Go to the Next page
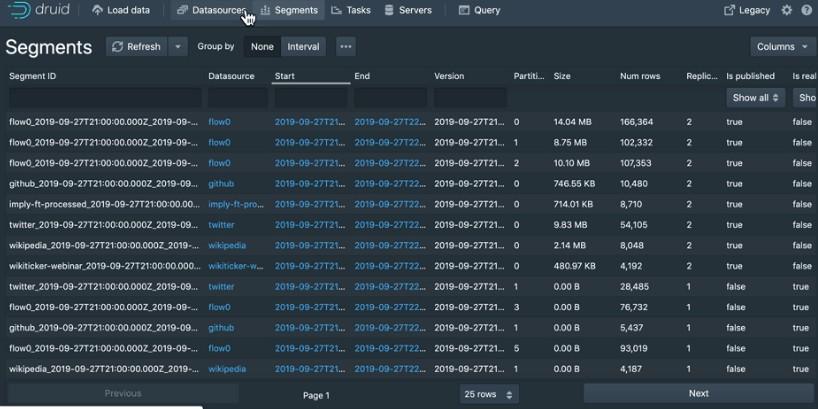 point(699,393)
